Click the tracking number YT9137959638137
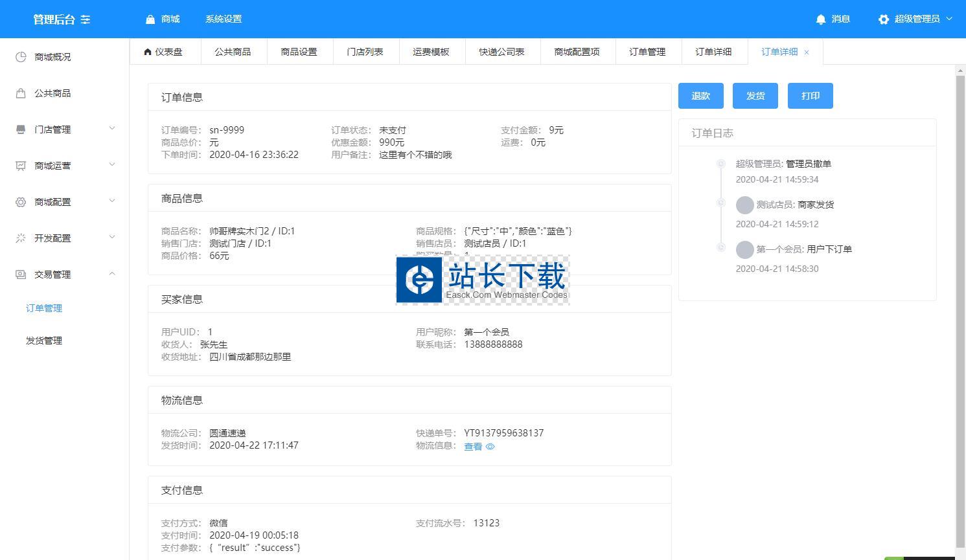 click(503, 433)
